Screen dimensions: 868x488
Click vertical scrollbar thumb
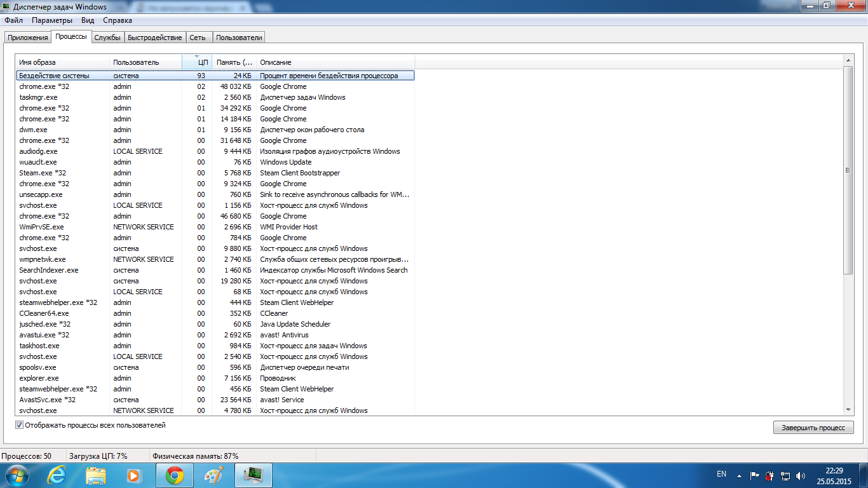pyautogui.click(x=848, y=170)
